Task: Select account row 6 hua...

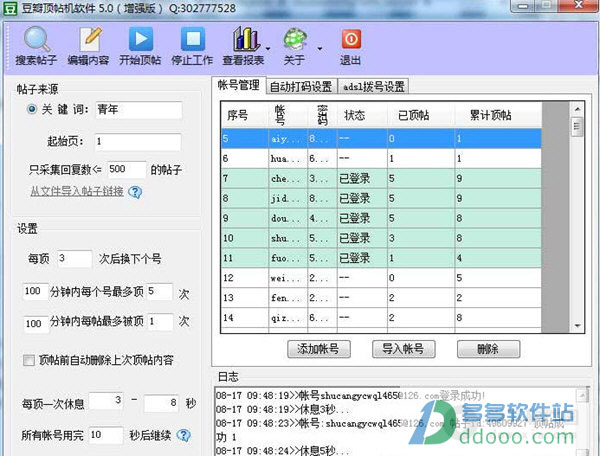Action: (381, 158)
